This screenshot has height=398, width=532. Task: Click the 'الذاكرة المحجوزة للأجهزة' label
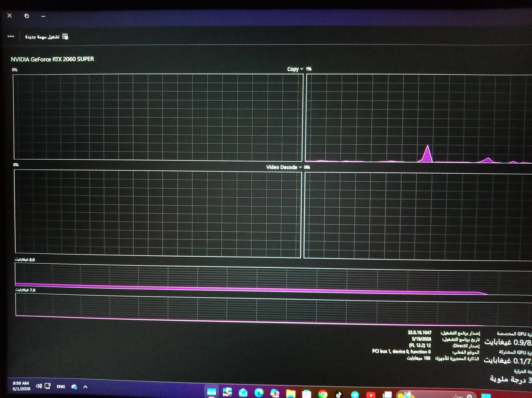[457, 359]
